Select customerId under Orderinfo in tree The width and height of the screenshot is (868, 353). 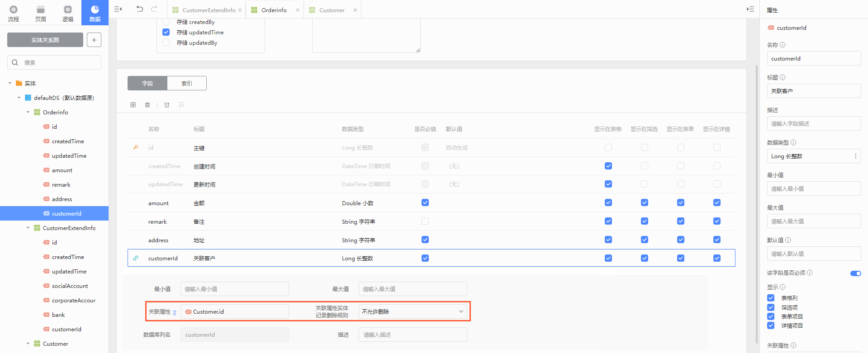pyautogui.click(x=54, y=213)
